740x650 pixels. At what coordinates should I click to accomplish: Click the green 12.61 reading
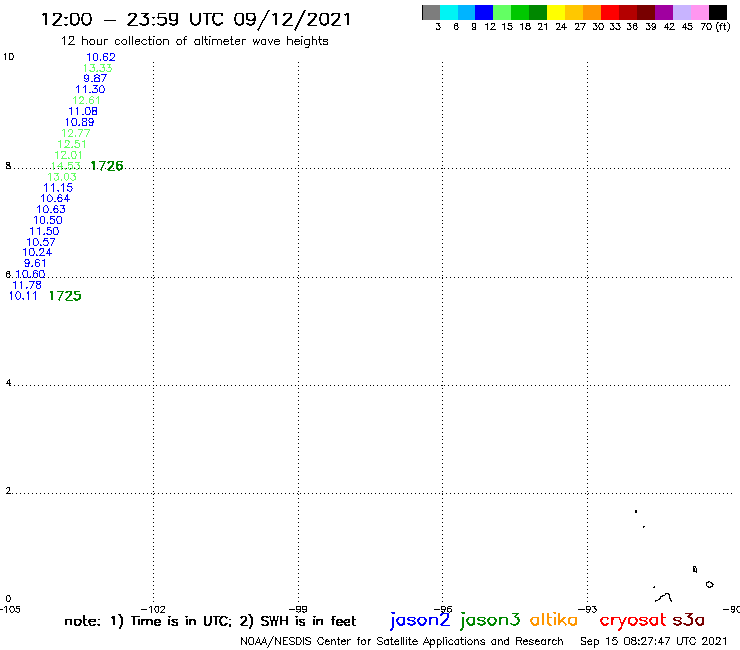[x=86, y=100]
